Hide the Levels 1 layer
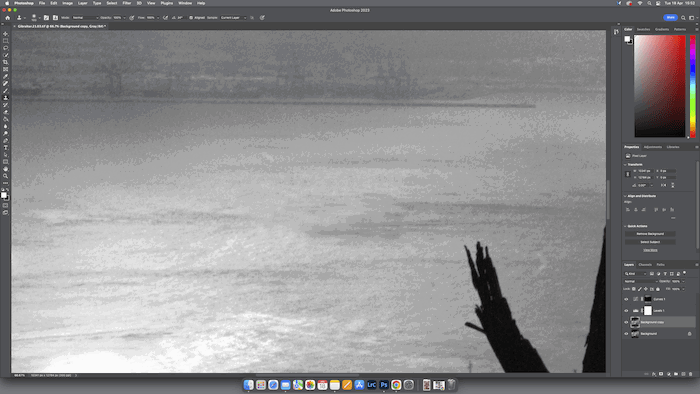The height and width of the screenshot is (394, 700). pyautogui.click(x=626, y=311)
